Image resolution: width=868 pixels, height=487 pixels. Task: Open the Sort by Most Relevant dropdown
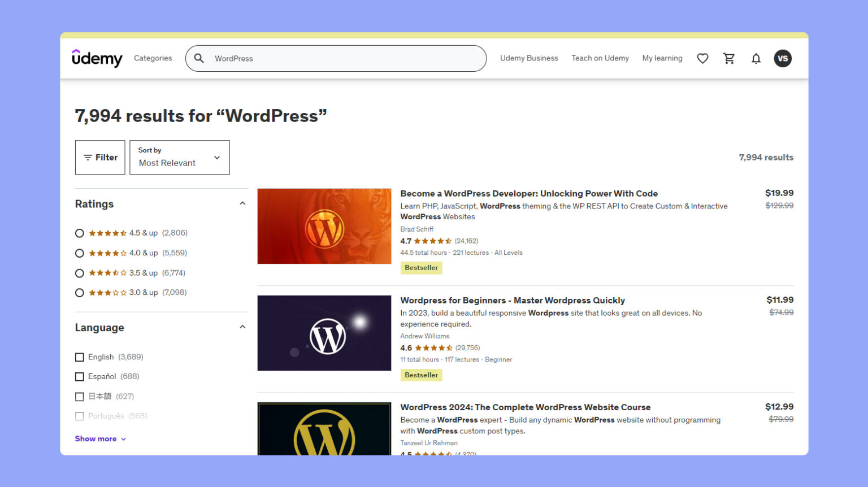(x=179, y=158)
